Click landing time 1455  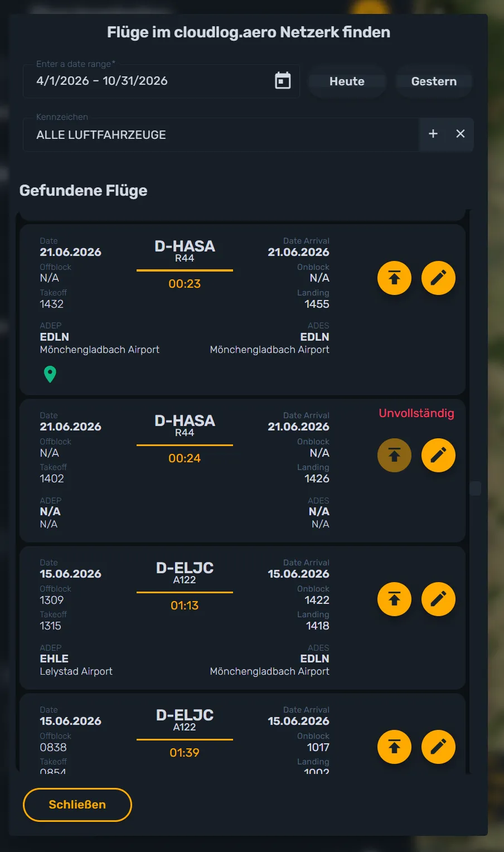click(317, 304)
